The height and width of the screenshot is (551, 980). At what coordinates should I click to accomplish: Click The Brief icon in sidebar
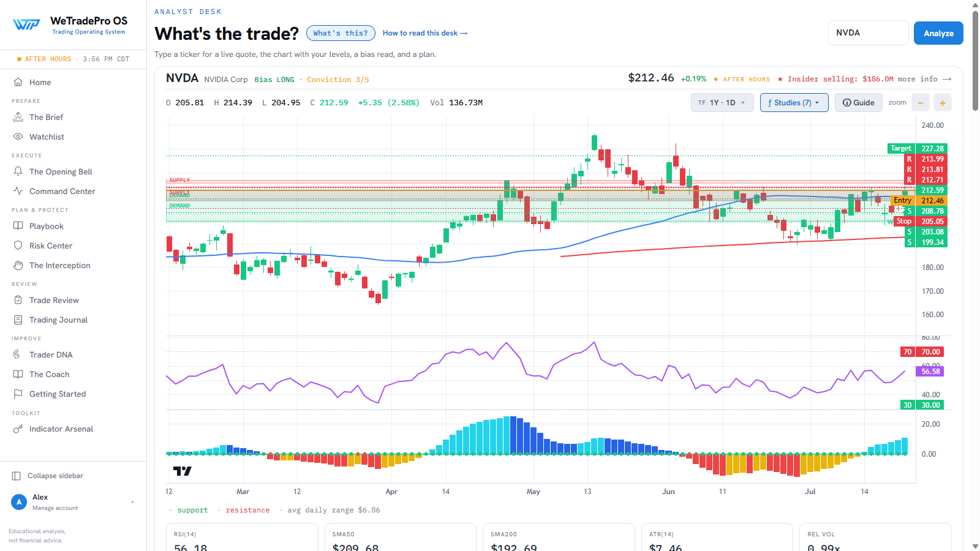pos(18,117)
